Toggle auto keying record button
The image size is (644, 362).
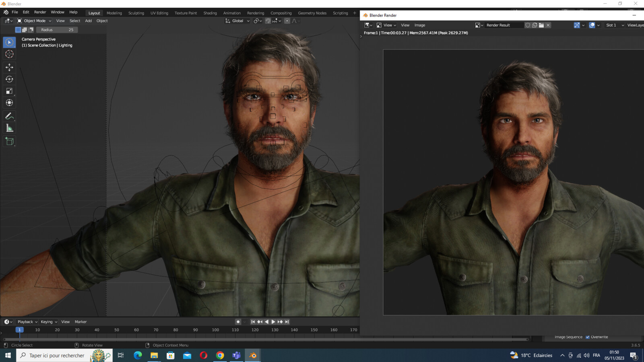click(238, 322)
